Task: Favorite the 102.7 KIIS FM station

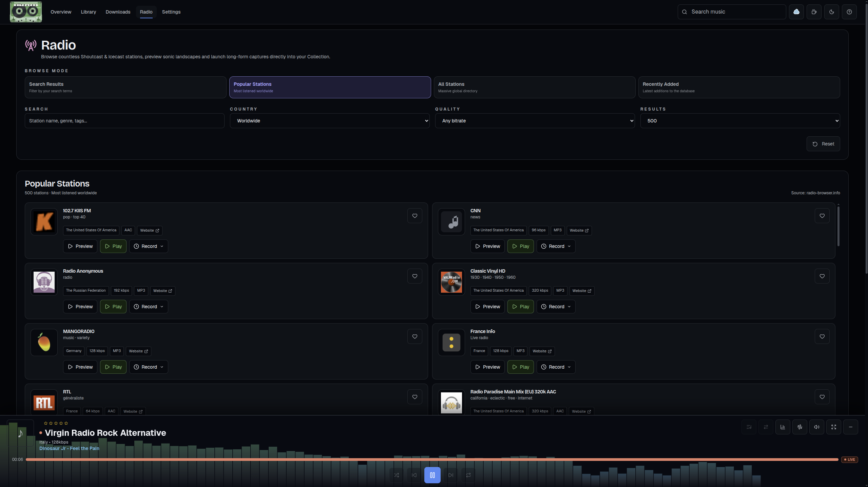Action: [415, 216]
